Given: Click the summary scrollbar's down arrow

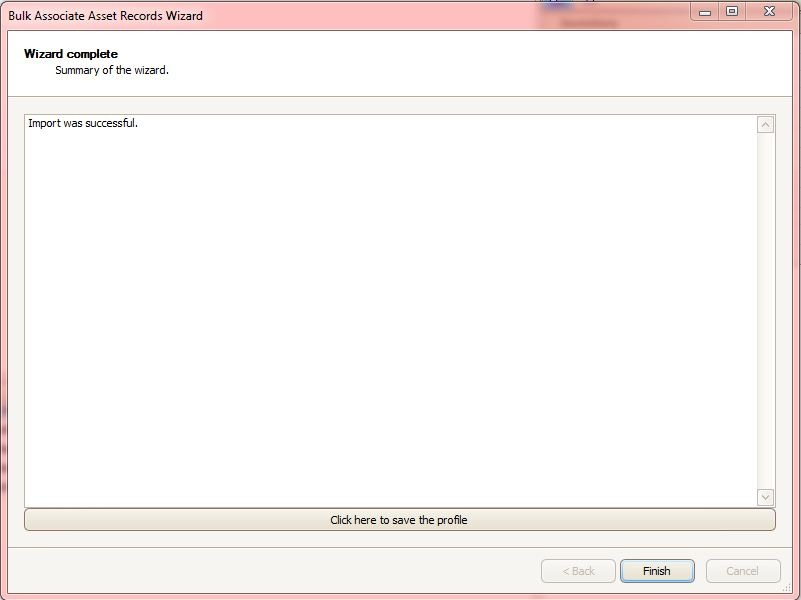Looking at the screenshot, I should click(x=765, y=497).
